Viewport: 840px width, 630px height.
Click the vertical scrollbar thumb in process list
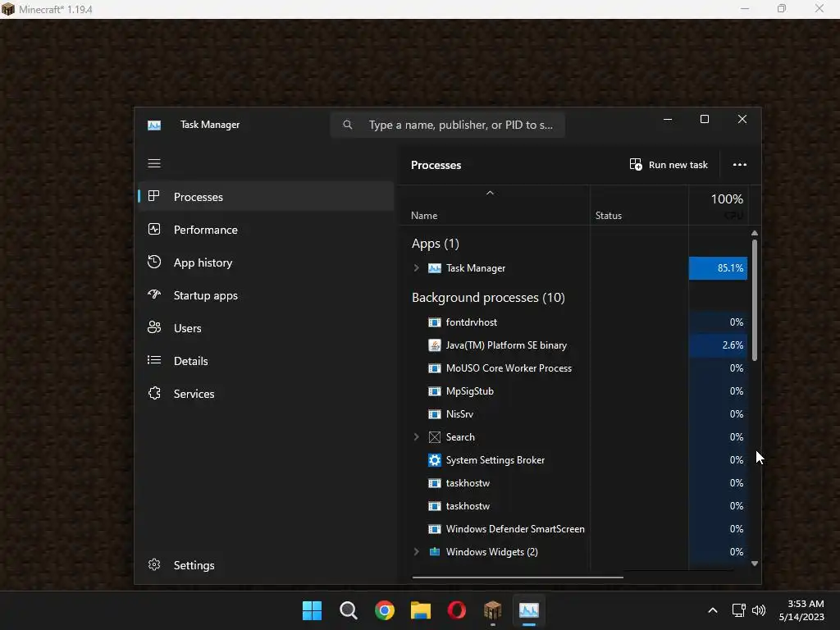755,299
